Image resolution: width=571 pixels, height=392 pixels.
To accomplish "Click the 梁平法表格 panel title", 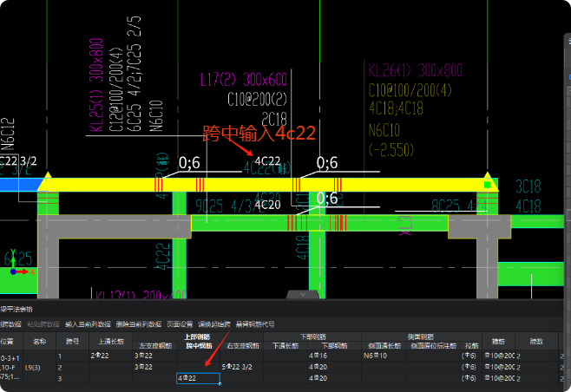I will (x=16, y=309).
